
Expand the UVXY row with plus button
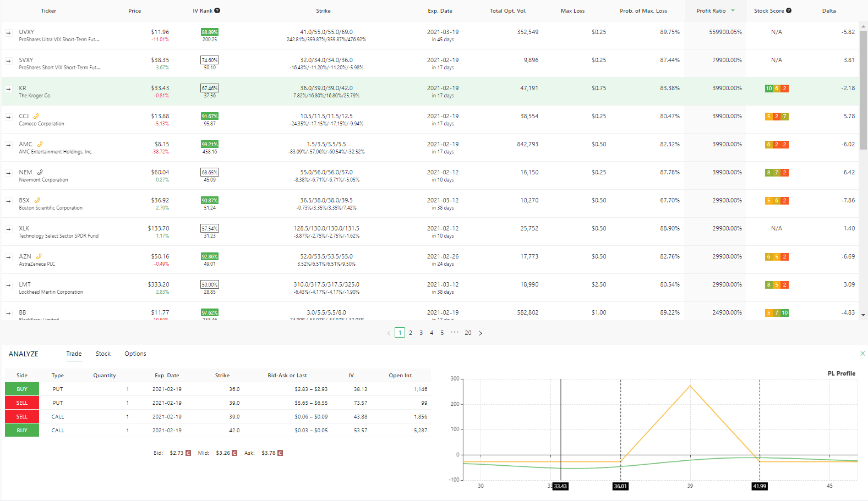point(8,33)
